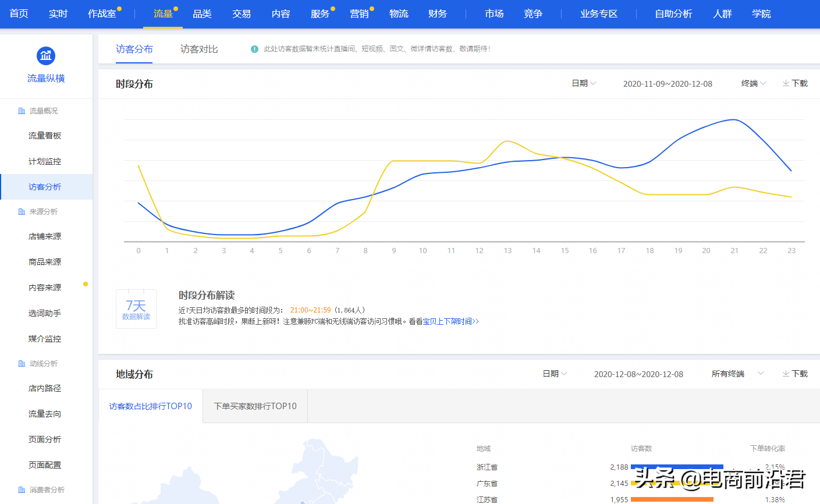Click the 2020-11-09~2020-12-08 date range field
820x504 pixels.
coord(668,84)
